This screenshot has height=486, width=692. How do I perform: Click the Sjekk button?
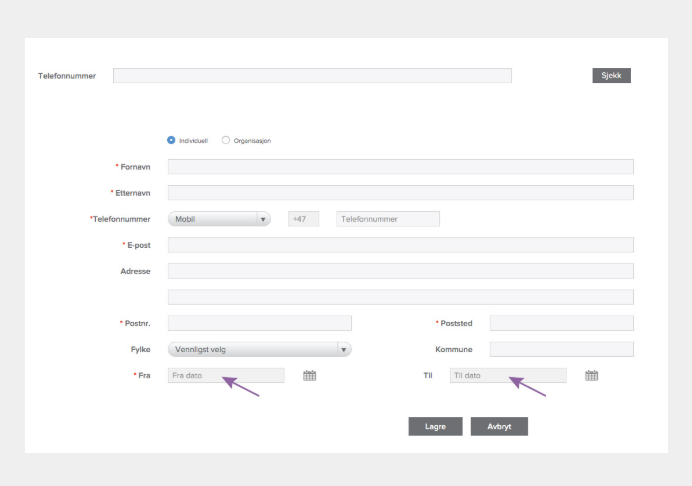(611, 75)
